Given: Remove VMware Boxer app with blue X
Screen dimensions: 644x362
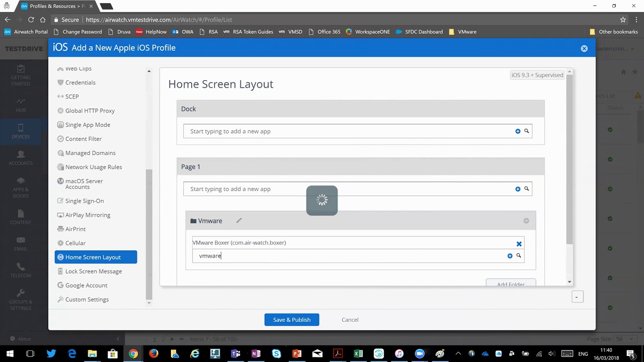Looking at the screenshot, I should tap(519, 244).
